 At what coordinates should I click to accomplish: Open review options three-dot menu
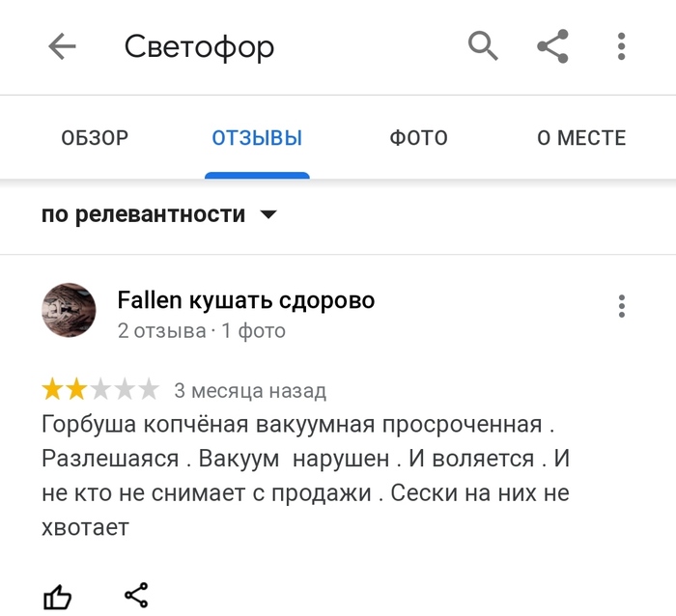tap(621, 306)
